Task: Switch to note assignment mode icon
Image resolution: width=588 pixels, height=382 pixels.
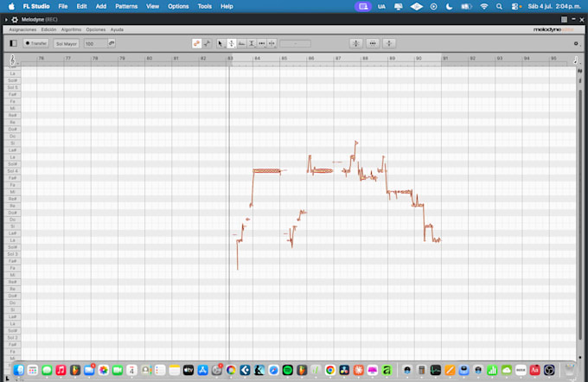Action: 207,43
